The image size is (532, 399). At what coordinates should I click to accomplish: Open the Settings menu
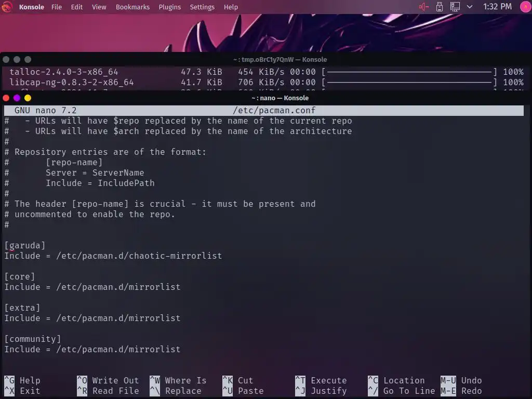pos(202,7)
